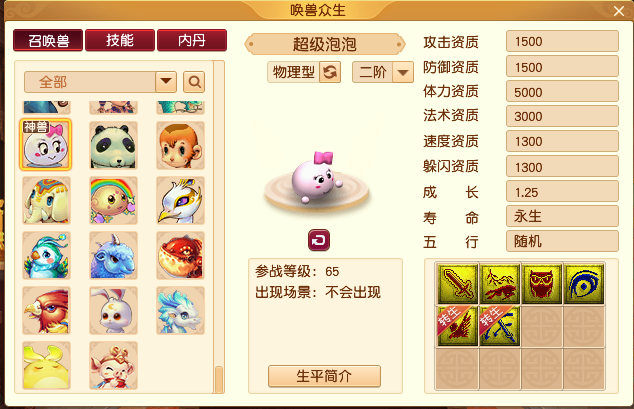Choose the rainbow turtle pet icon
The width and height of the screenshot is (634, 409).
[x=113, y=200]
